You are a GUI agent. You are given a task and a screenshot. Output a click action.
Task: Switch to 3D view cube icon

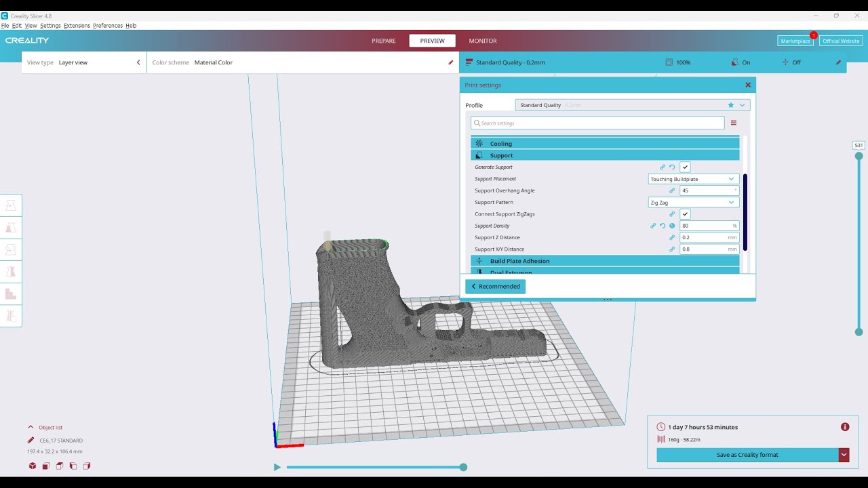pos(33,466)
